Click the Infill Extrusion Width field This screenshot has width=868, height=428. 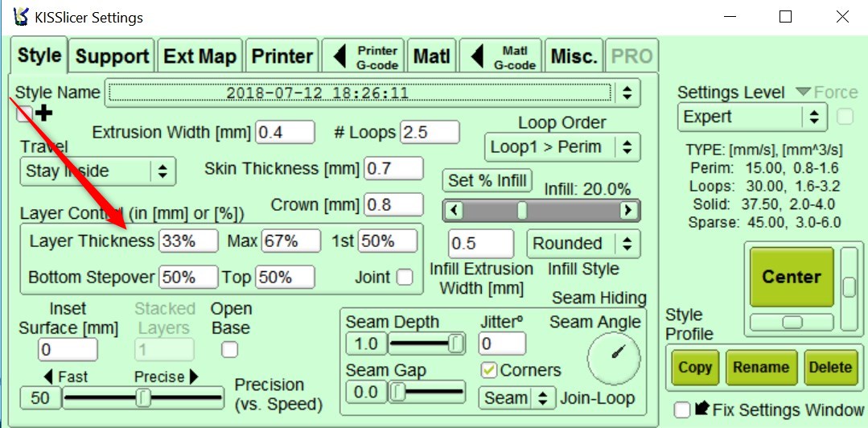481,244
